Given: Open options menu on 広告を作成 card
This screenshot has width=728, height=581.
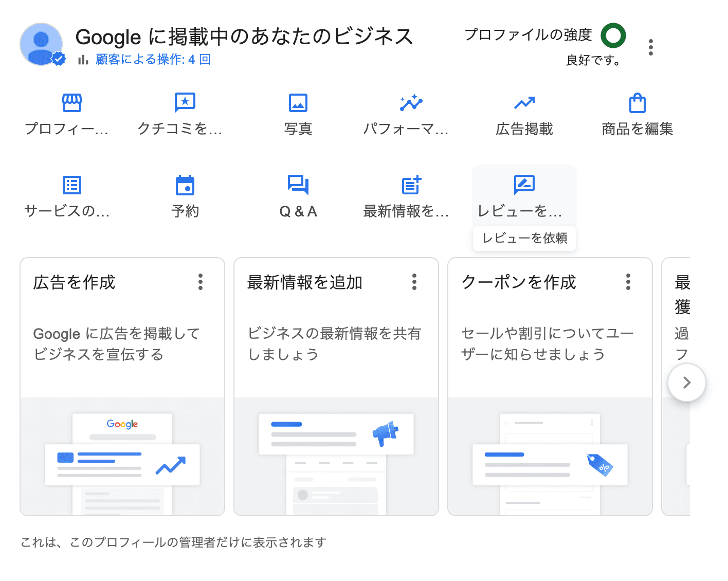Looking at the screenshot, I should (201, 282).
